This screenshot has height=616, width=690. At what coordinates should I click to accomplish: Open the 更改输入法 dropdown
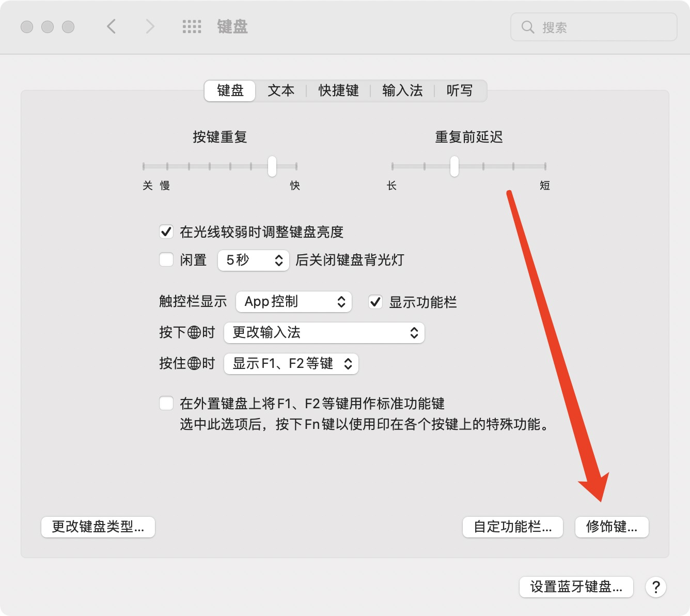pos(323,333)
